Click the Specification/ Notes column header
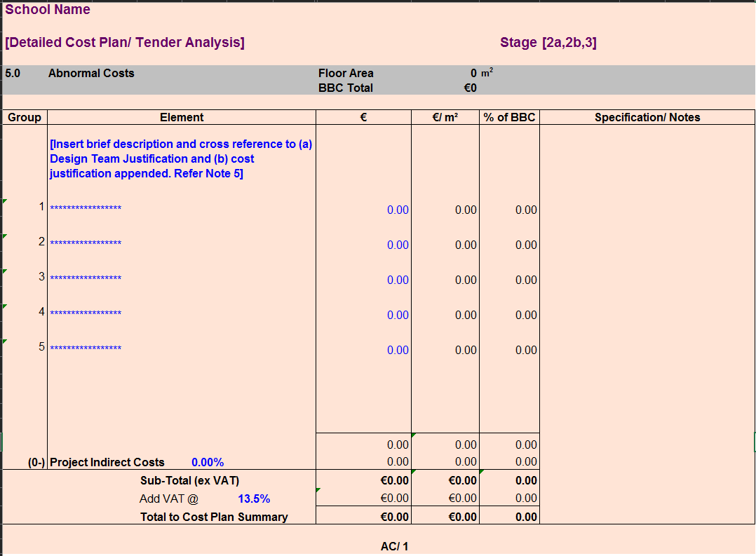This screenshot has height=556, width=756. coord(647,117)
